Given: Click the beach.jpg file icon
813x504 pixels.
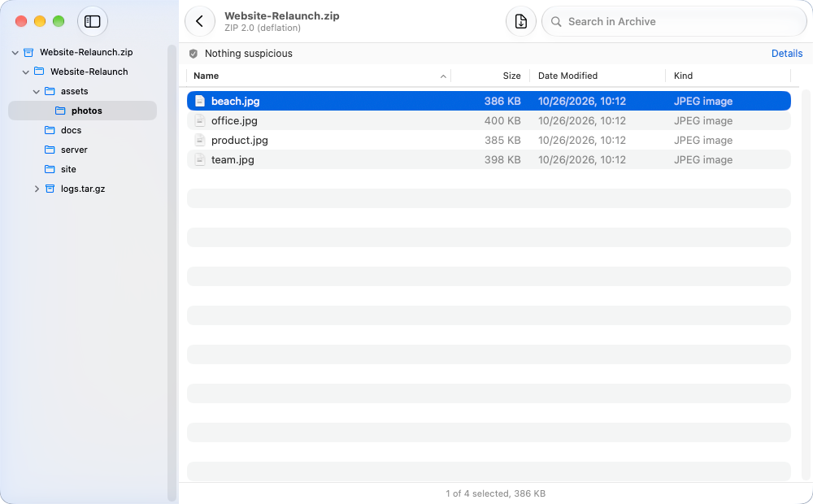Looking at the screenshot, I should pos(200,101).
